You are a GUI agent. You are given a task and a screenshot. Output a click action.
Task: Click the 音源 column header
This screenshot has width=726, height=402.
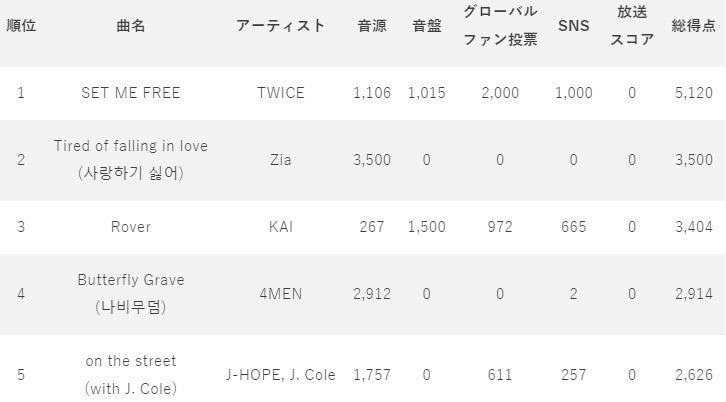pyautogui.click(x=372, y=25)
